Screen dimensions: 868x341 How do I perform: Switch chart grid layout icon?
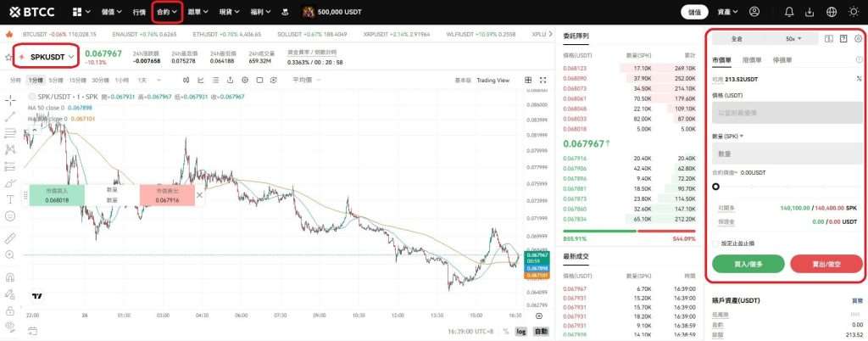click(x=528, y=81)
